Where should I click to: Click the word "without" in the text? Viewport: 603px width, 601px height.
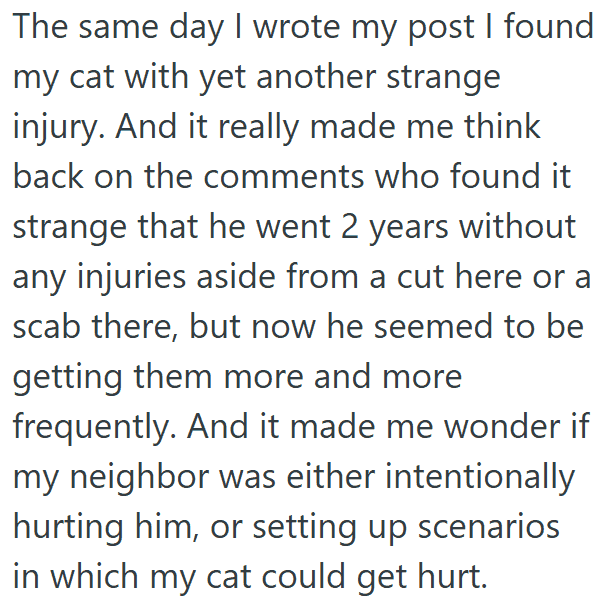click(516, 228)
